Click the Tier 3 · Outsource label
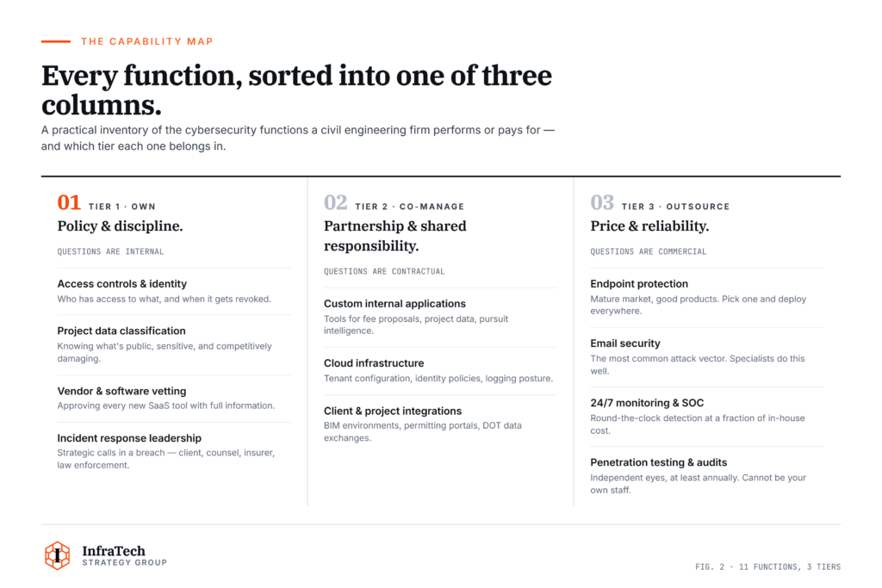The width and height of the screenshot is (882, 588). tap(675, 207)
